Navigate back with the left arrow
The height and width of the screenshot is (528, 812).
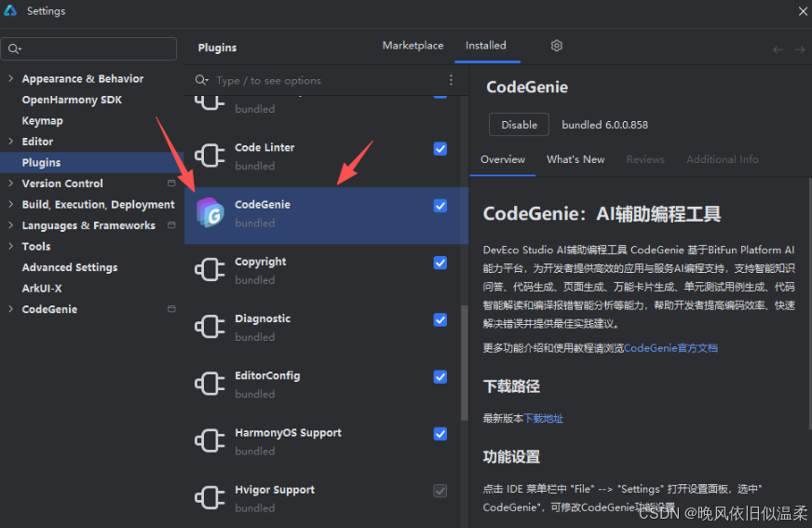coord(778,49)
